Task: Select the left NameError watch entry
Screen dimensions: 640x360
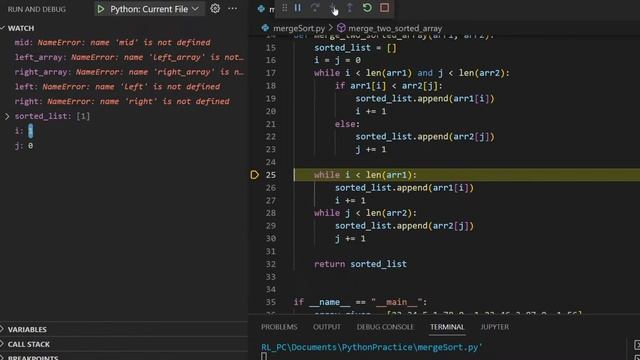Action: tap(118, 87)
